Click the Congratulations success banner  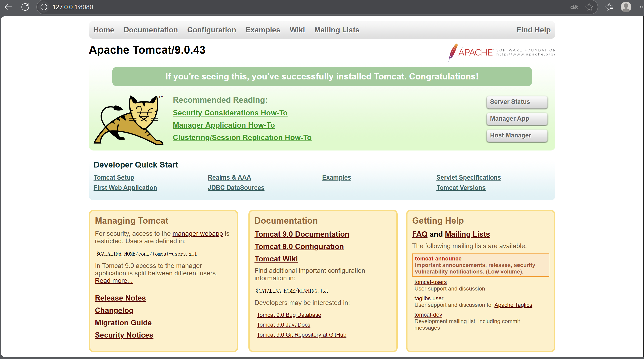(322, 76)
